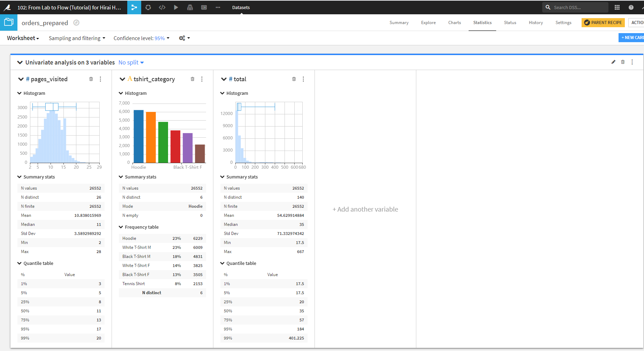The width and height of the screenshot is (644, 351).
Task: Open the Sampling and filtering dropdown
Action: (77, 38)
